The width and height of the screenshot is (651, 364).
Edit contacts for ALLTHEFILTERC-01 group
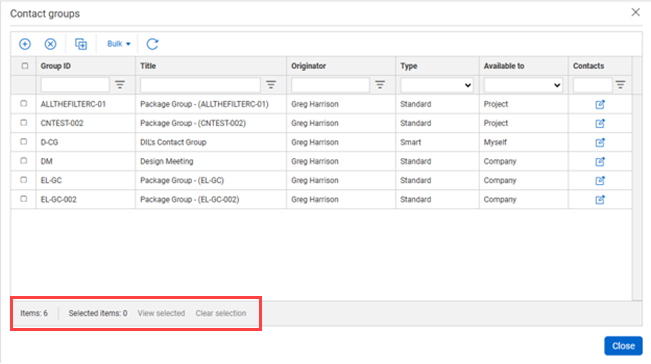pos(600,104)
